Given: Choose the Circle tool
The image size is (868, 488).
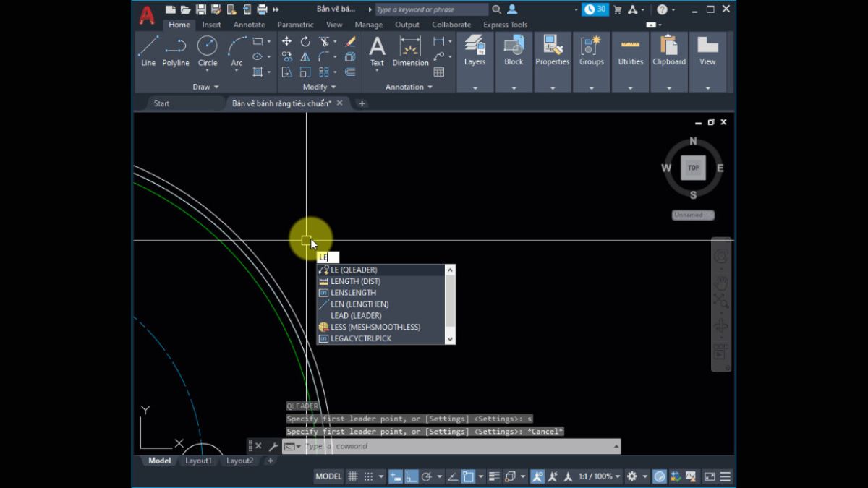Looking at the screenshot, I should click(208, 51).
